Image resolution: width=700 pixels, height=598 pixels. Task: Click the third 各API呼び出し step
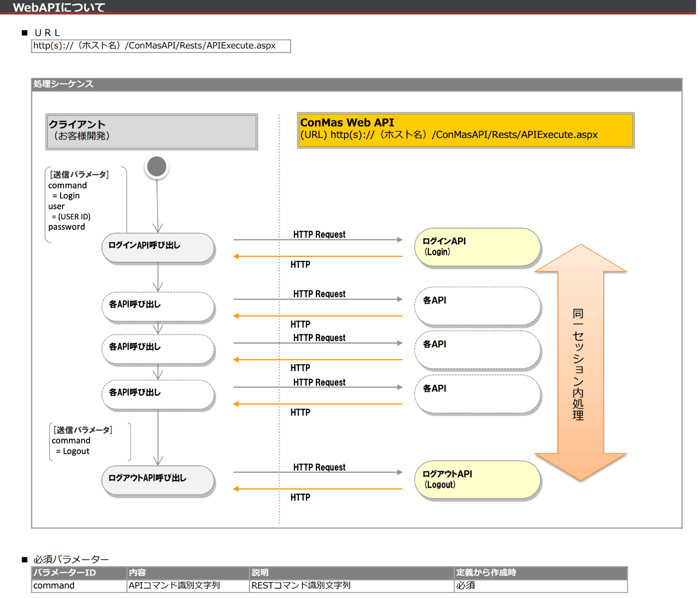pos(158,392)
